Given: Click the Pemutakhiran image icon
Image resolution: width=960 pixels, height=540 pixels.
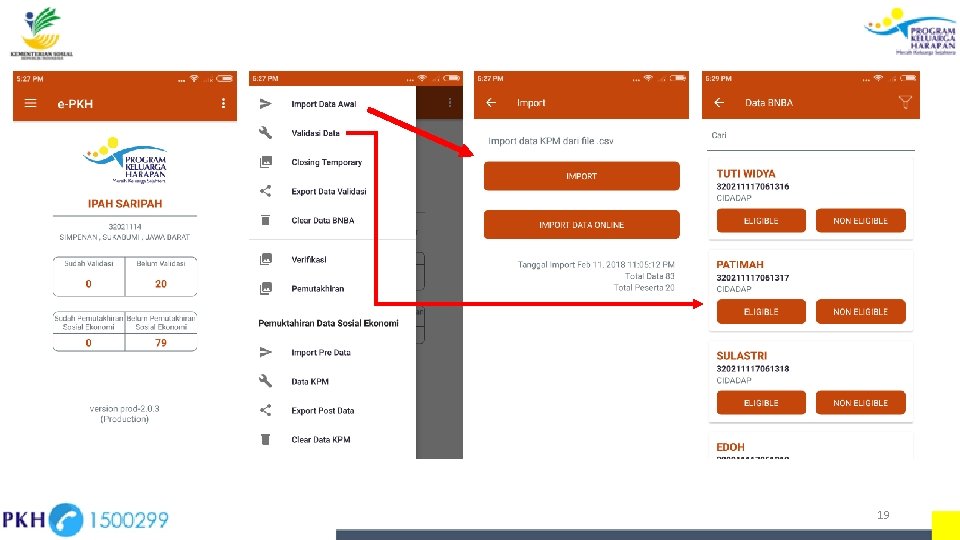Looking at the screenshot, I should (x=266, y=288).
